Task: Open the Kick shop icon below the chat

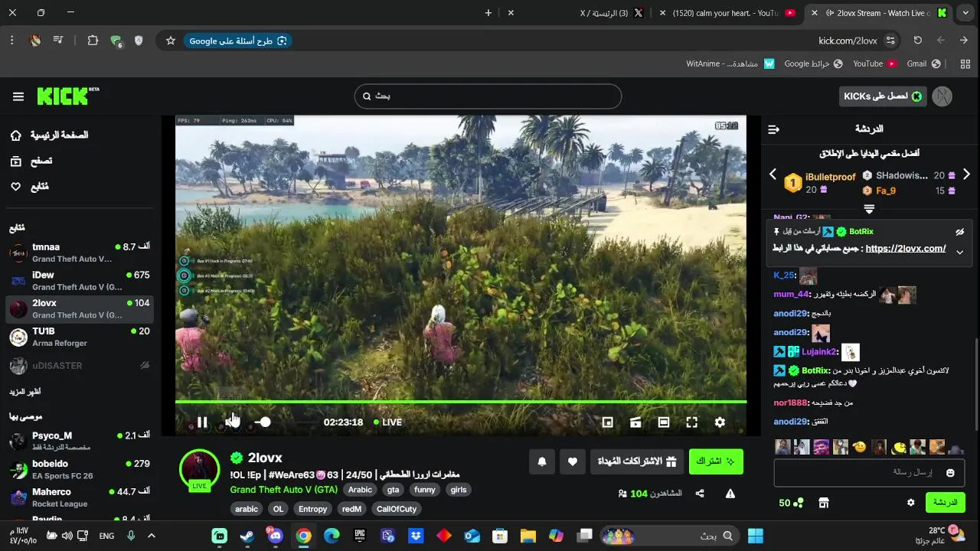Action: tap(824, 503)
